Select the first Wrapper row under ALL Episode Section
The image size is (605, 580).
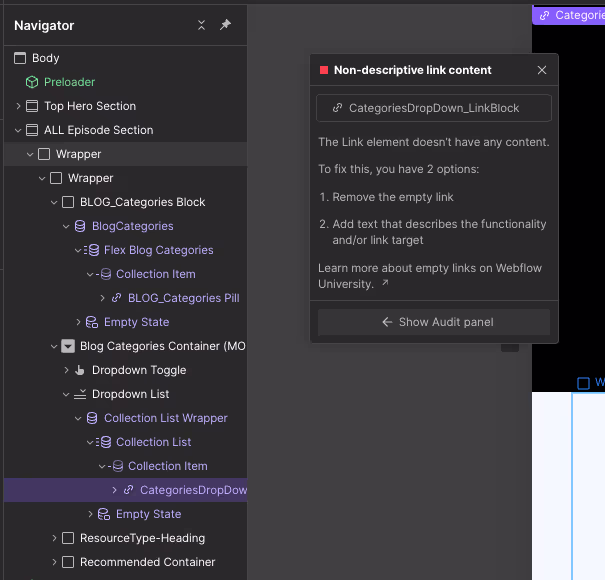click(x=125, y=154)
